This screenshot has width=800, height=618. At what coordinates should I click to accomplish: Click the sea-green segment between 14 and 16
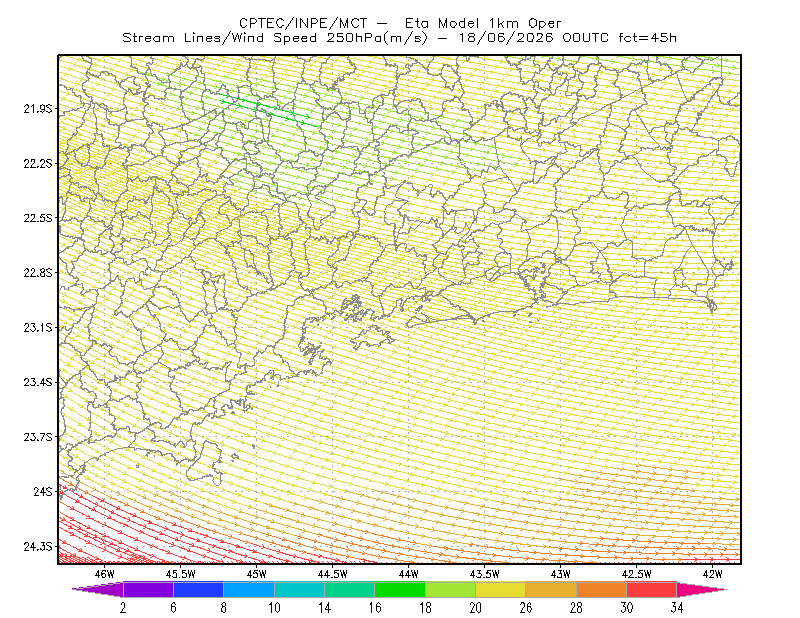pos(349,589)
